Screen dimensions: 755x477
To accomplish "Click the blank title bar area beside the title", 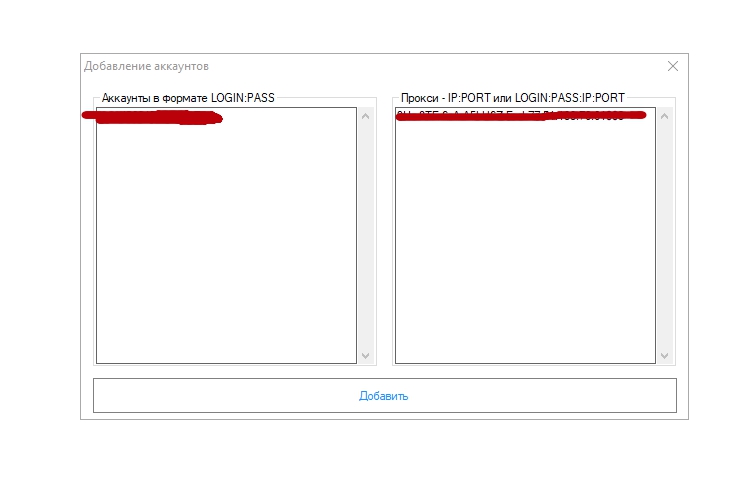I will pyautogui.click(x=433, y=66).
